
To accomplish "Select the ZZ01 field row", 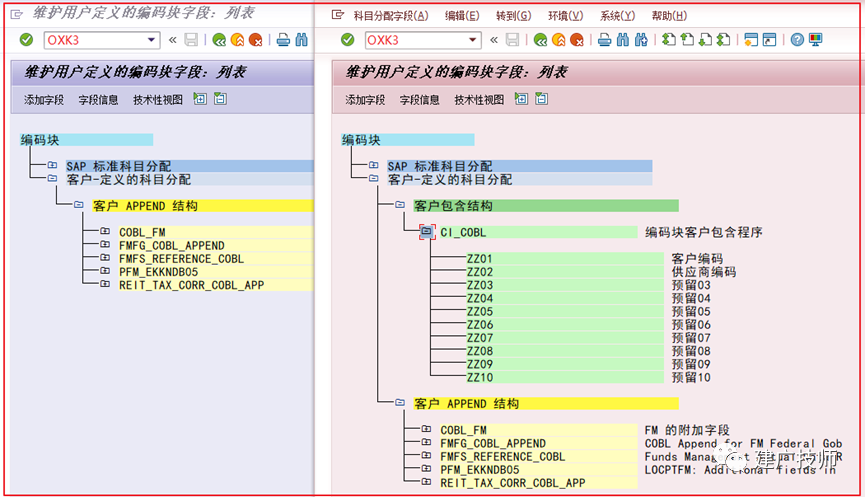I will tap(565, 259).
